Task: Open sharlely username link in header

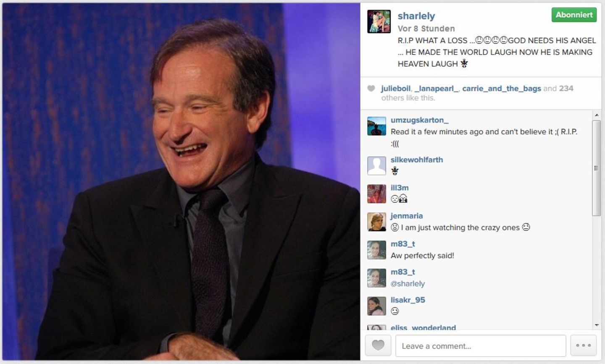Action: point(416,16)
